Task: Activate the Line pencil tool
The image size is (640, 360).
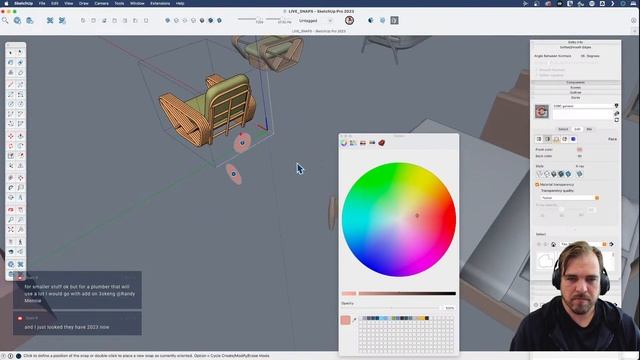Action: [x=11, y=84]
